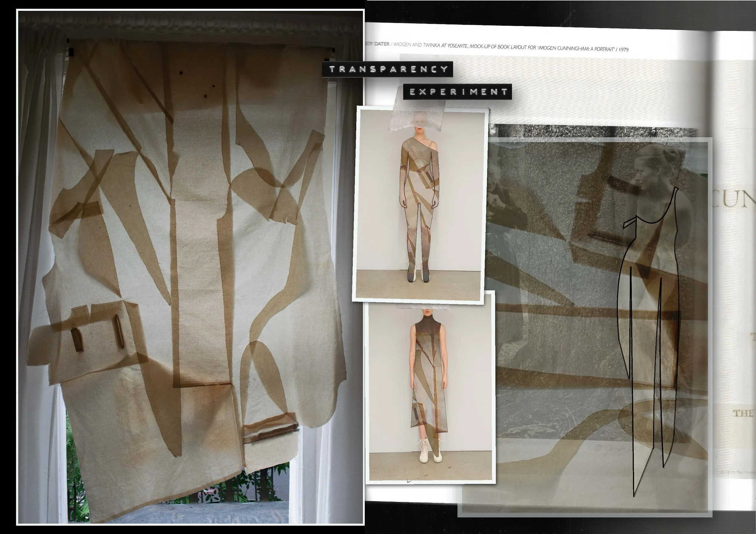Image resolution: width=756 pixels, height=534 pixels.
Task: Click the EXPERIMENT label strip
Action: (x=458, y=92)
